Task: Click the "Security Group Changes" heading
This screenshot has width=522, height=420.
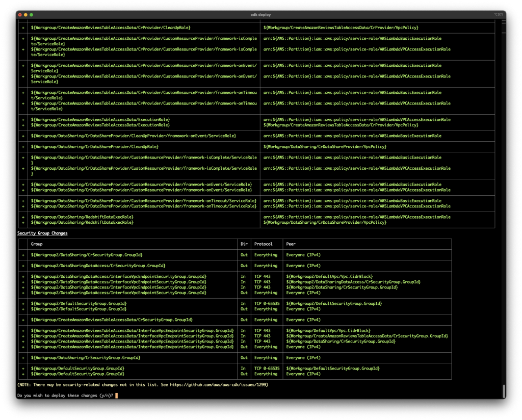Action: point(42,233)
